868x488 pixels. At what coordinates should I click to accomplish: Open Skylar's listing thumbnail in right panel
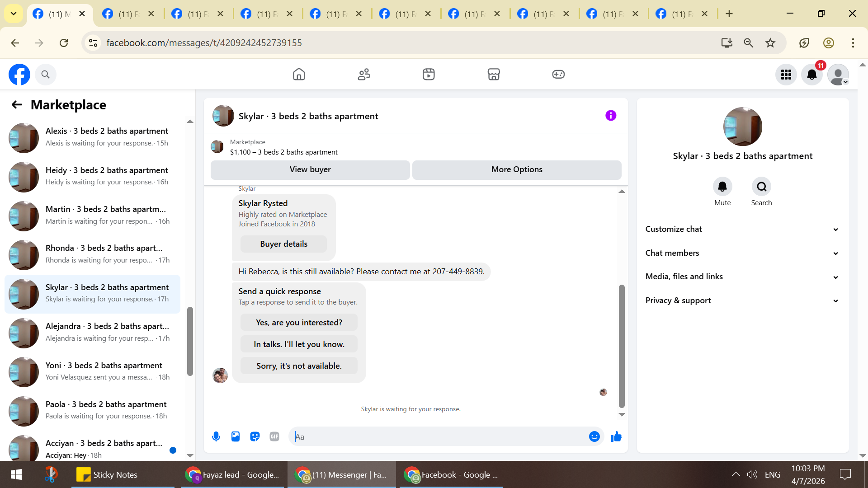742,127
